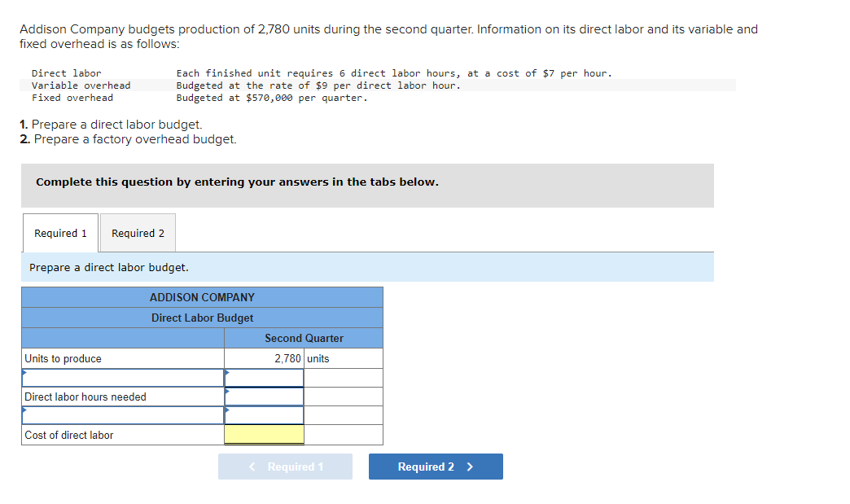
Task: Open dropdown label cell below Direct labor hours needed
Action: (x=123, y=415)
